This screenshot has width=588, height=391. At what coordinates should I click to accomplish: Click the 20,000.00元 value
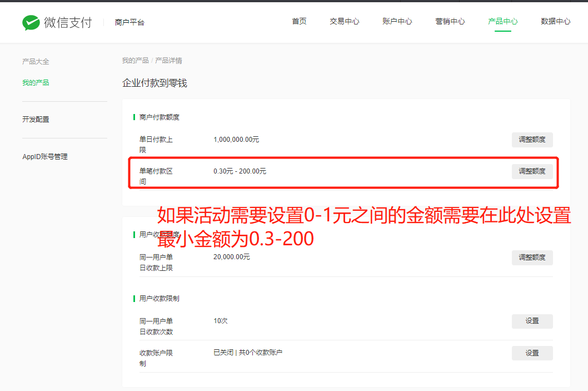tap(232, 257)
